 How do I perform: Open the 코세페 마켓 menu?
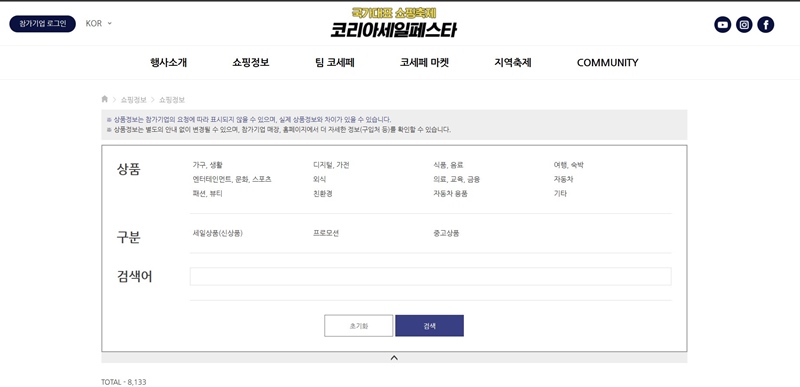pyautogui.click(x=424, y=63)
